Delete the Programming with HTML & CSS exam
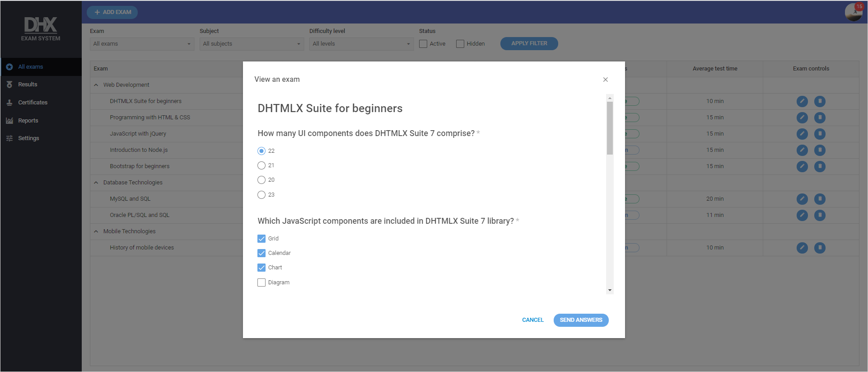 pos(820,118)
